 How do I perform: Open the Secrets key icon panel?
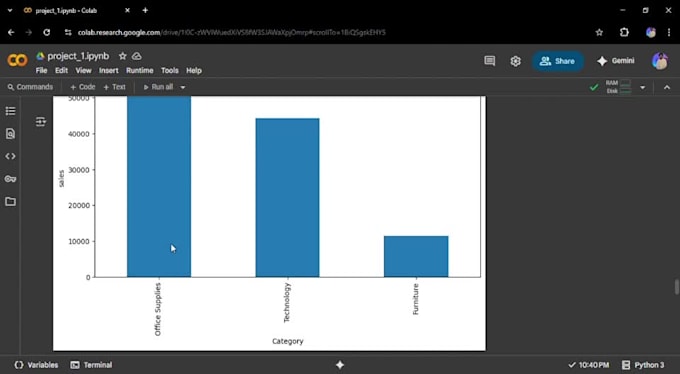tap(10, 179)
